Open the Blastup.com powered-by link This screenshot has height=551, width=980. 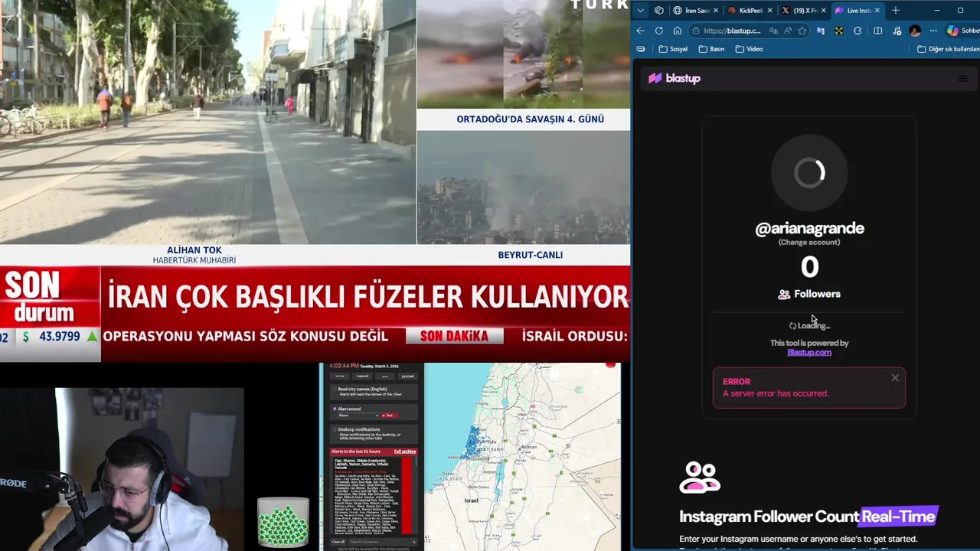[x=809, y=352]
